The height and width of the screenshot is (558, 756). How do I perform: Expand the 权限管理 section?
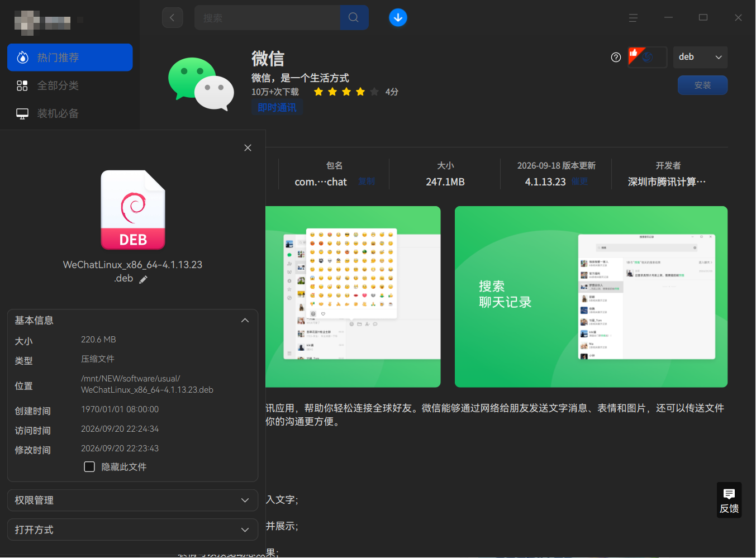tap(133, 500)
